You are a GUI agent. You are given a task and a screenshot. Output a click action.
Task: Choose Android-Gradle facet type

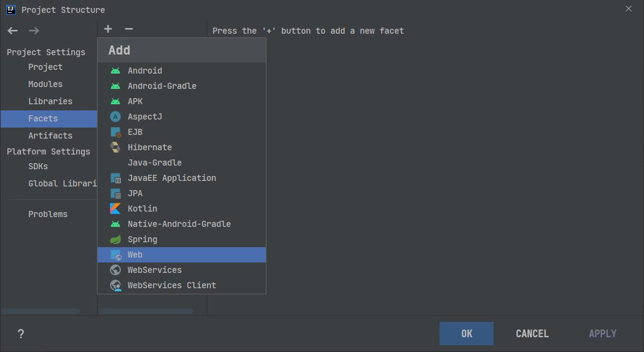pos(182,86)
